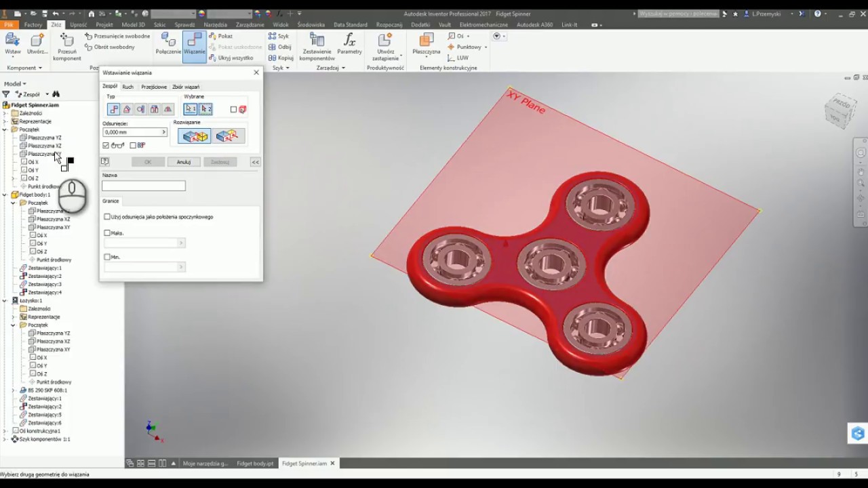The height and width of the screenshot is (488, 868).
Task: Collapse the dialog with << button
Action: (255, 162)
